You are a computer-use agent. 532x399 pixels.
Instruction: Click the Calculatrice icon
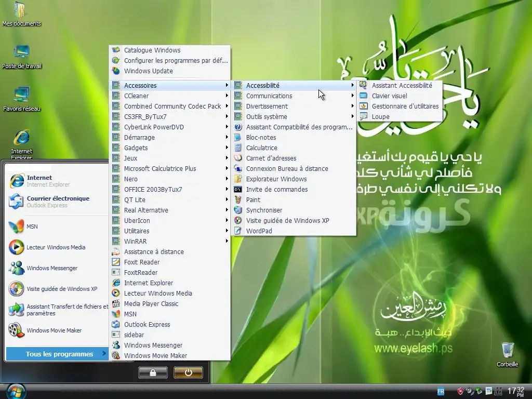(x=238, y=148)
